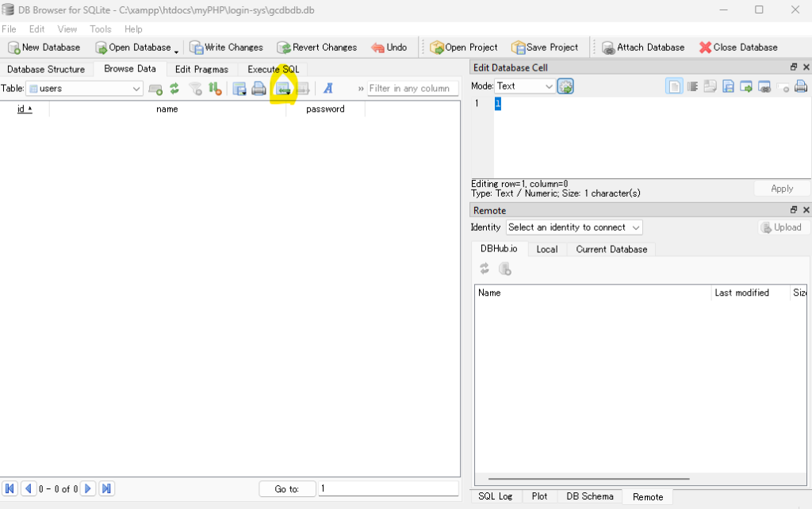Viewport: 812px width, 509px height.
Task: Open the identity selection dropdown
Action: tap(574, 228)
